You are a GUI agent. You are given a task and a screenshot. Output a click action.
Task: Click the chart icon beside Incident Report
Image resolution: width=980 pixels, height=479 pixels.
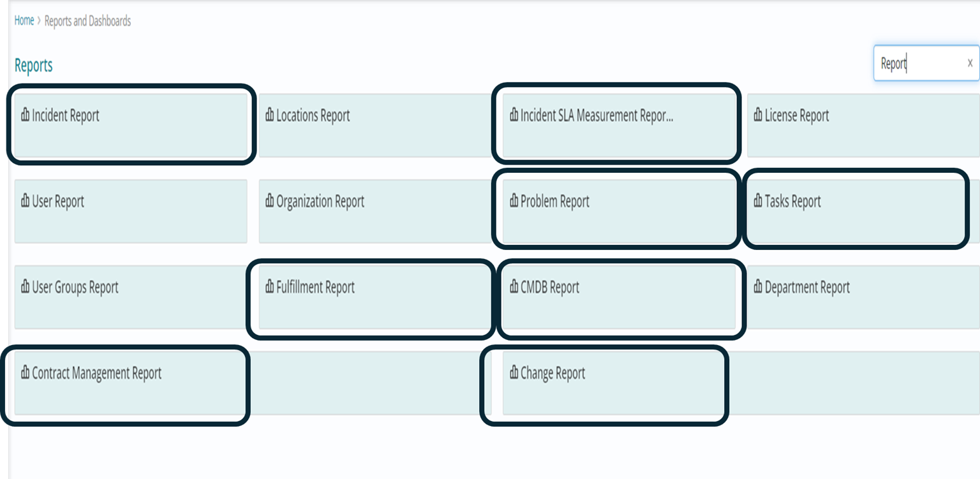tap(26, 115)
